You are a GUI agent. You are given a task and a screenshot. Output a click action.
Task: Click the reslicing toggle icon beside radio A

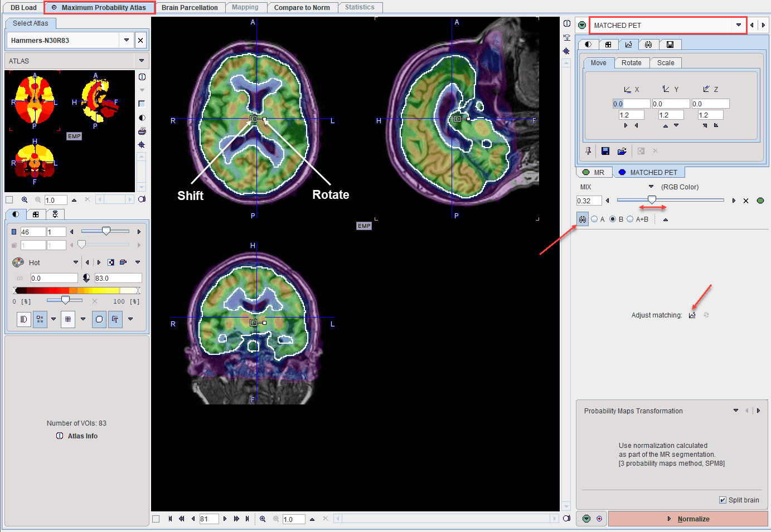[x=583, y=219]
